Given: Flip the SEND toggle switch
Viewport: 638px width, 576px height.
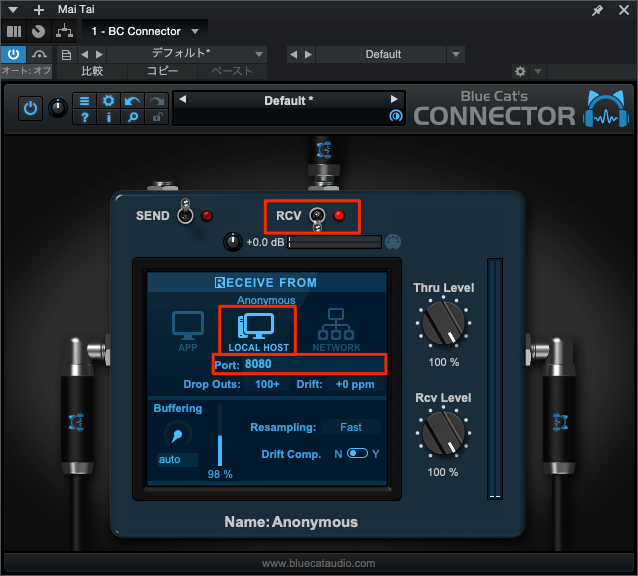Looking at the screenshot, I should (185, 212).
